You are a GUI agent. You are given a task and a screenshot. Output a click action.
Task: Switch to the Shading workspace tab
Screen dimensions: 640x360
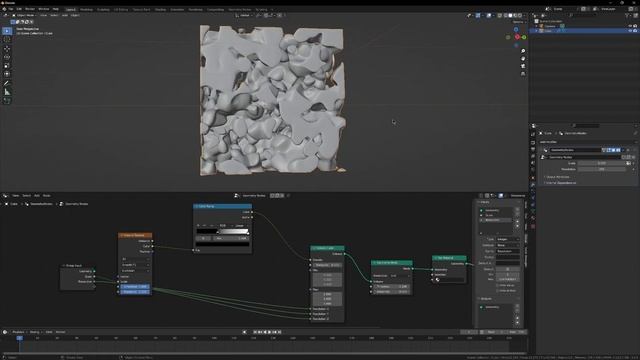click(160, 9)
